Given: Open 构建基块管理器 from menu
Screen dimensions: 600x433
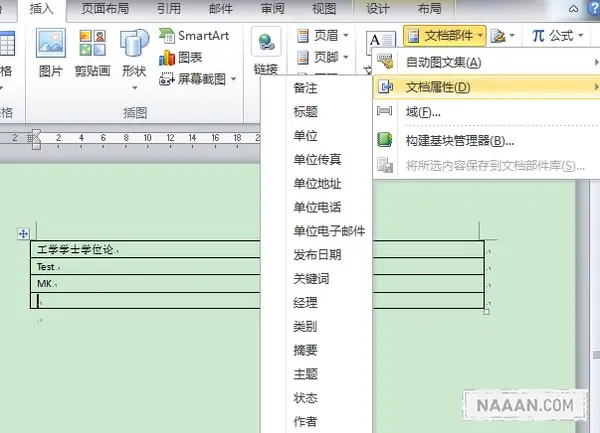Looking at the screenshot, I should pyautogui.click(x=459, y=140).
